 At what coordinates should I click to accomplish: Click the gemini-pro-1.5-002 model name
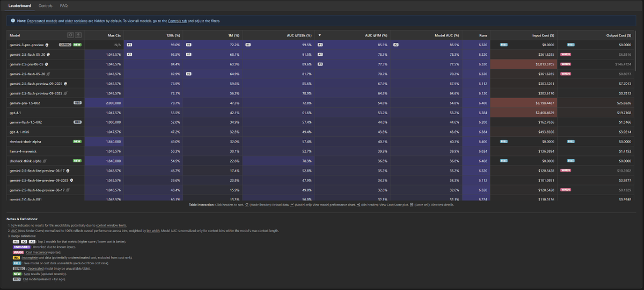tap(25, 102)
